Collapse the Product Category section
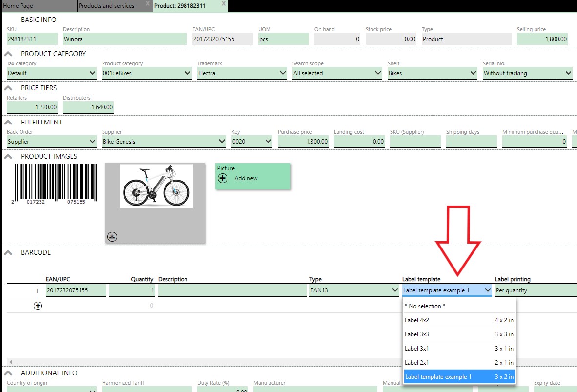Viewport: 577px width, 392px height. tap(8, 54)
